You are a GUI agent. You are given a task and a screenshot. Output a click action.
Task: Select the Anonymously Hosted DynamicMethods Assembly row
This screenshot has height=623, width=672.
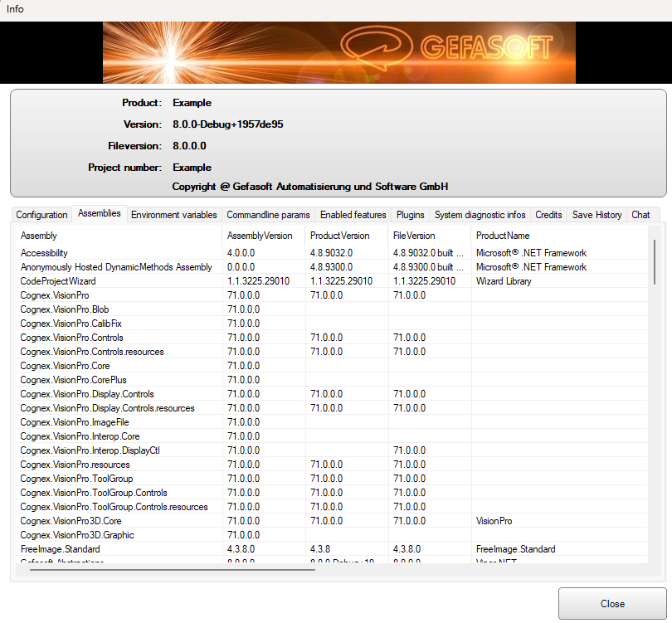pos(332,267)
